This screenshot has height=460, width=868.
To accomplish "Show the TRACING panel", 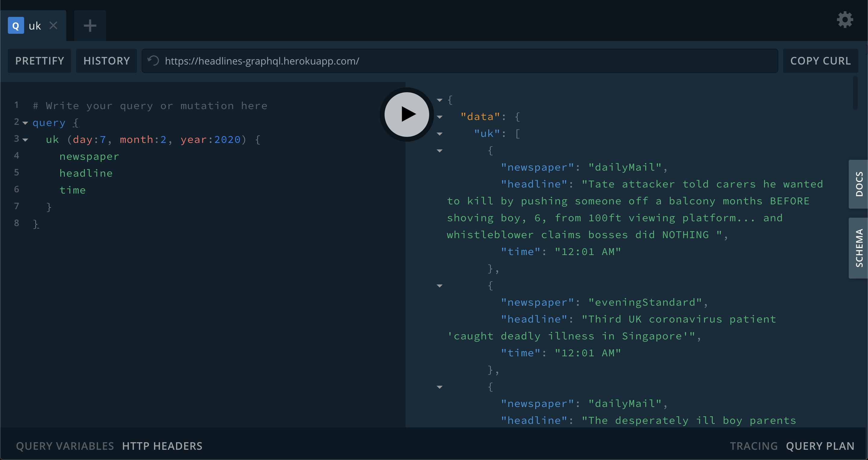I will pos(754,446).
